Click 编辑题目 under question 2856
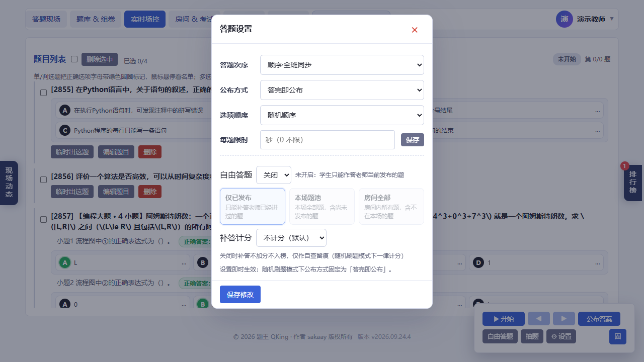 (116, 192)
